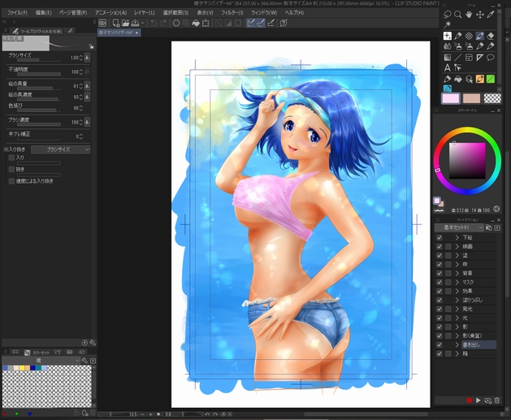Select the Ruler triangle tool
This screenshot has width=511, height=420.
[479, 58]
